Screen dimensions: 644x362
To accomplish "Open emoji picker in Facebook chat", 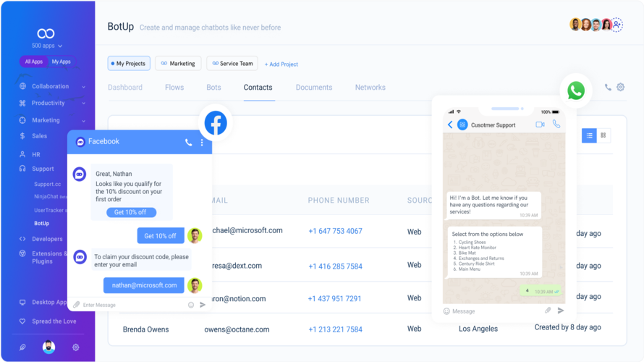I will [191, 305].
